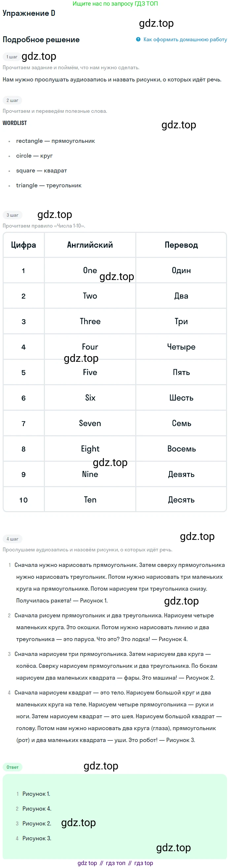The height and width of the screenshot is (868, 231).
Task: Click the WORDLIST heading
Action: coord(15,123)
